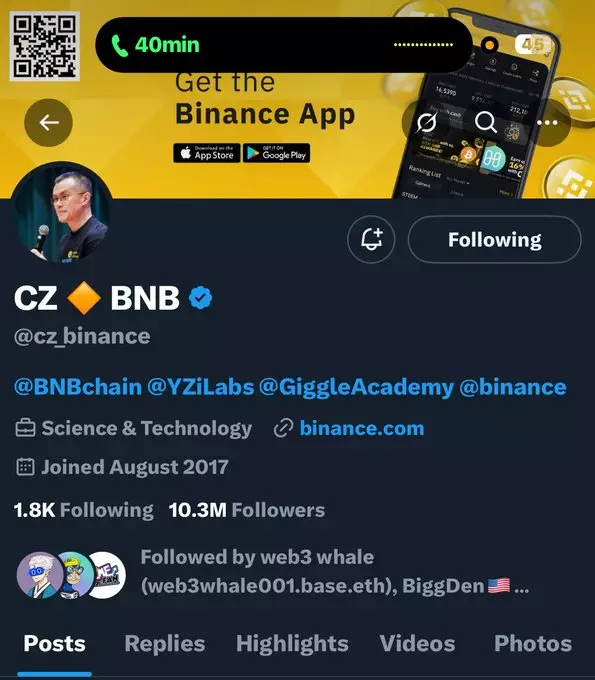Tap the search magnifier icon
This screenshot has height=680, width=595.
(x=486, y=123)
